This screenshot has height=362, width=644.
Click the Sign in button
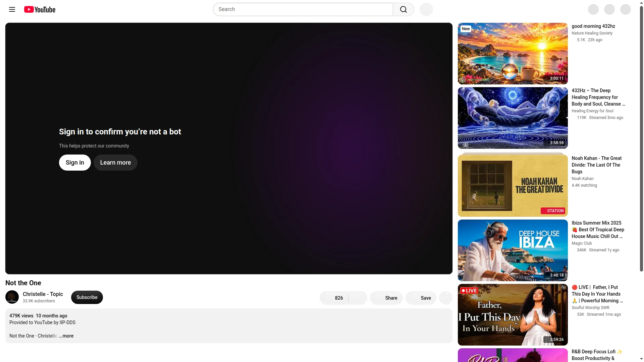(75, 163)
